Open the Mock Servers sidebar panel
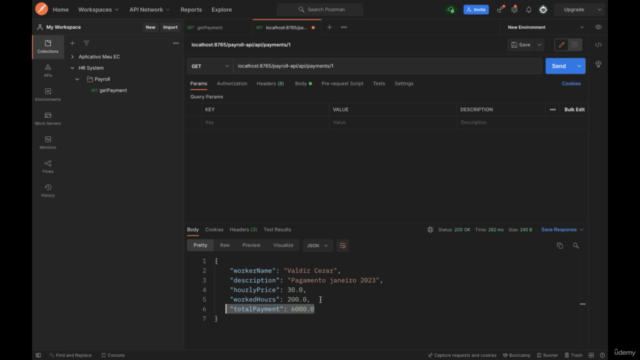Viewport: 640px width, 360px height. [x=48, y=118]
